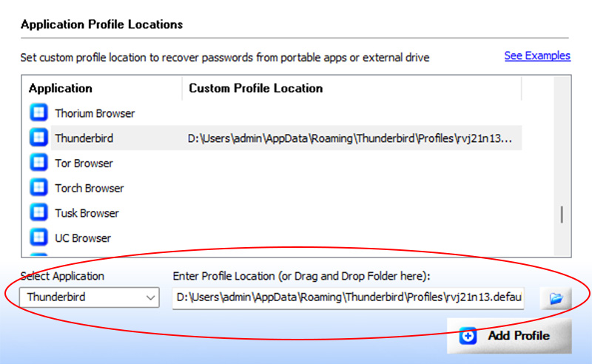
Task: Click the Tusk Browser app icon
Action: coord(38,213)
